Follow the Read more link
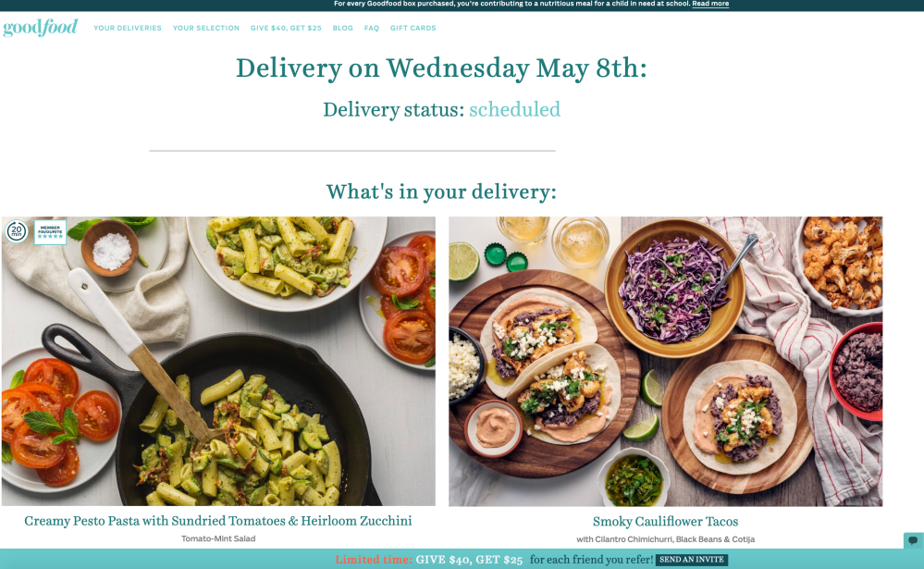The height and width of the screenshot is (569, 924). click(710, 4)
